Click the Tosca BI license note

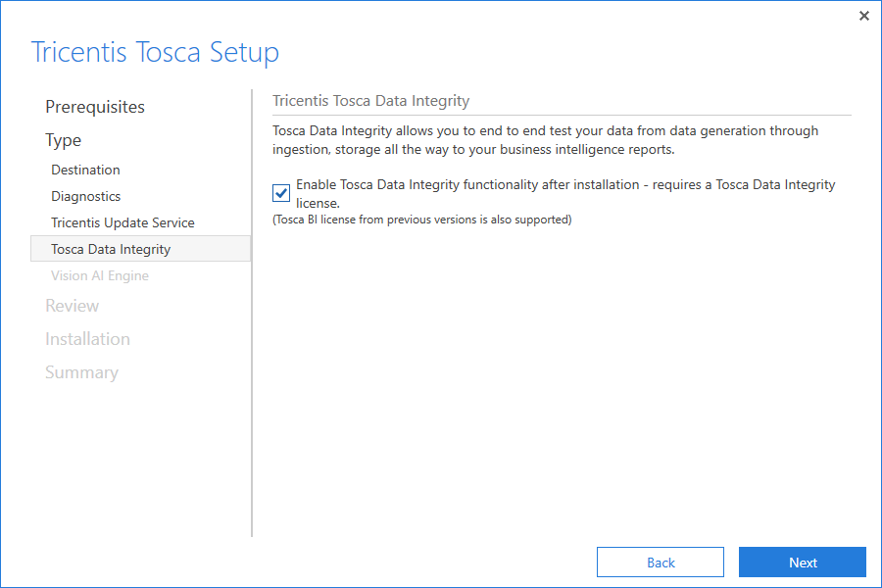422,220
